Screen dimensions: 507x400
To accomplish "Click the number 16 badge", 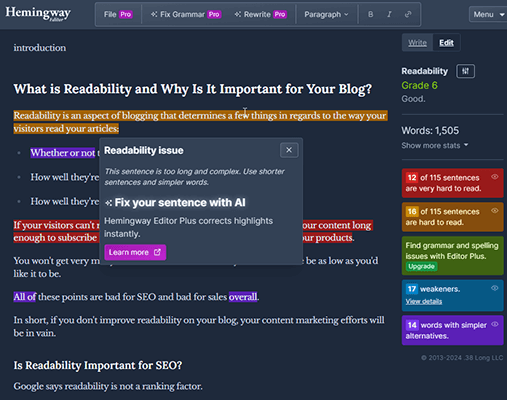I will pos(412,211).
